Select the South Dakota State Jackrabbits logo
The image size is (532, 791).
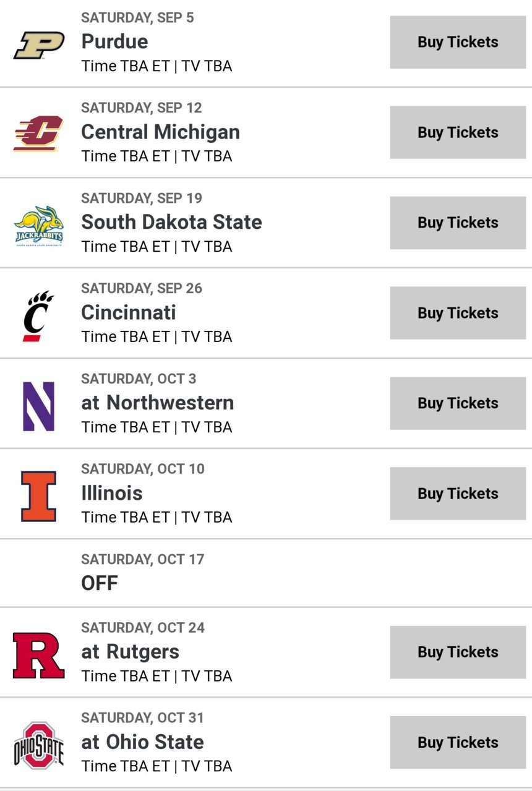[x=38, y=226]
